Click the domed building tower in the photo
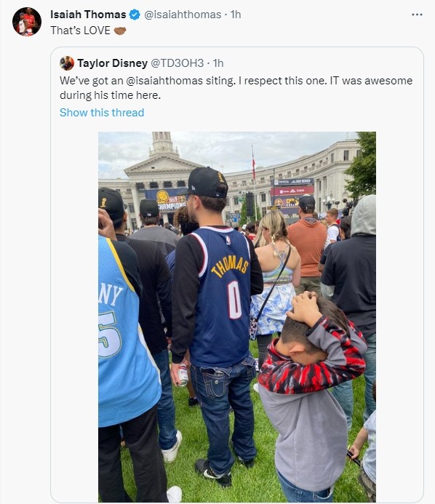Image resolution: width=435 pixels, height=504 pixels. coord(162,144)
